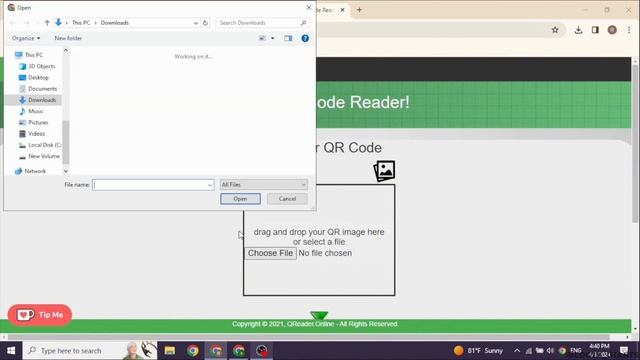This screenshot has width=640, height=360.
Task: Select New Volume drive in sidebar
Action: [43, 156]
